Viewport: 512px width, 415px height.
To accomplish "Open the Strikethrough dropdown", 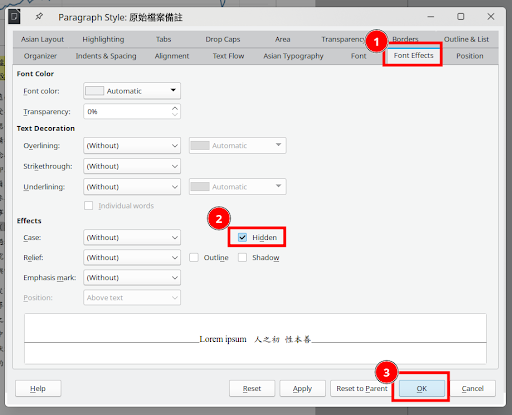I will point(132,166).
